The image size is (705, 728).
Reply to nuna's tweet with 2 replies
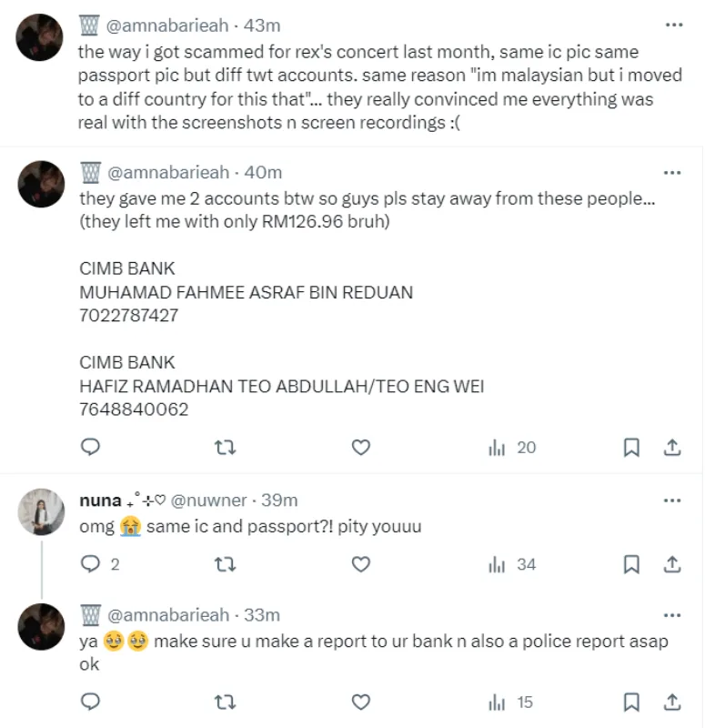(x=90, y=565)
